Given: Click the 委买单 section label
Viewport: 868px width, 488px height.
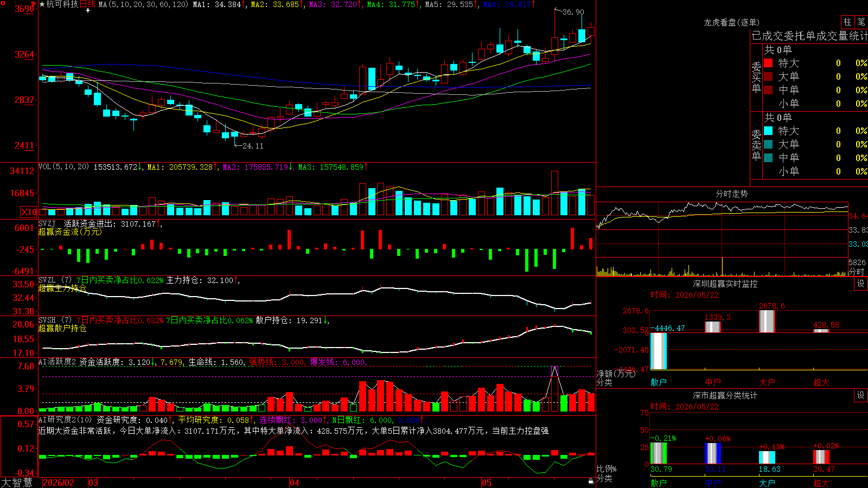Looking at the screenshot, I should tap(756, 77).
